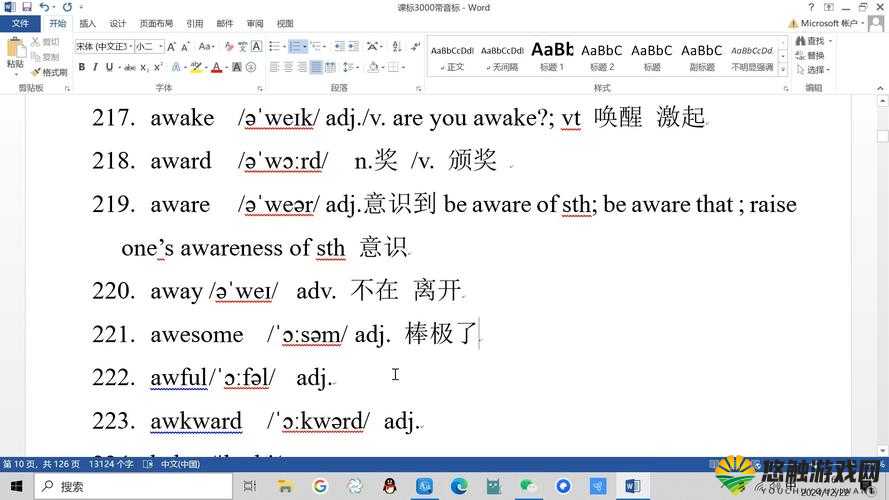Screen dimensions: 889x500
Task: Click the vertical scrollbar up arrow
Action: click(883, 101)
